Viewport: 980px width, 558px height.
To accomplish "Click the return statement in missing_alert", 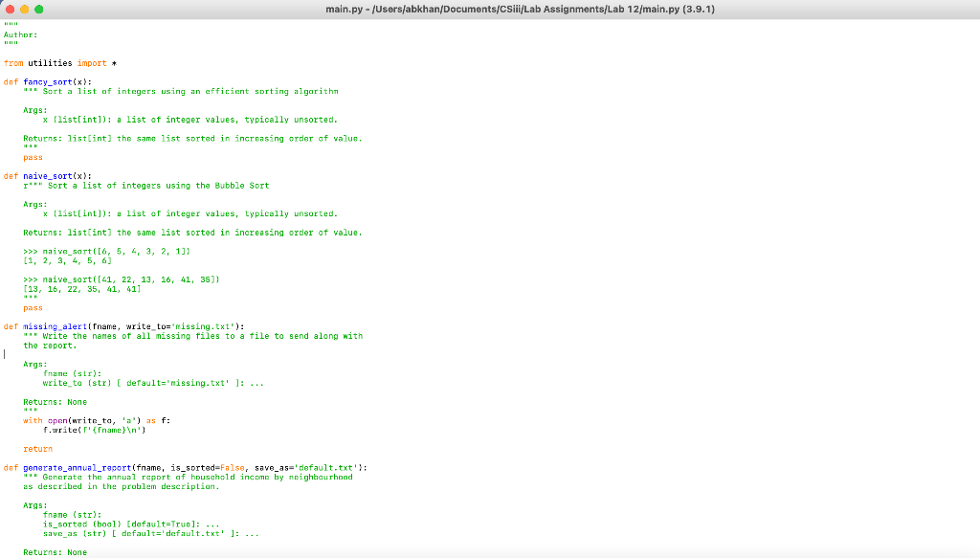I will (36, 448).
